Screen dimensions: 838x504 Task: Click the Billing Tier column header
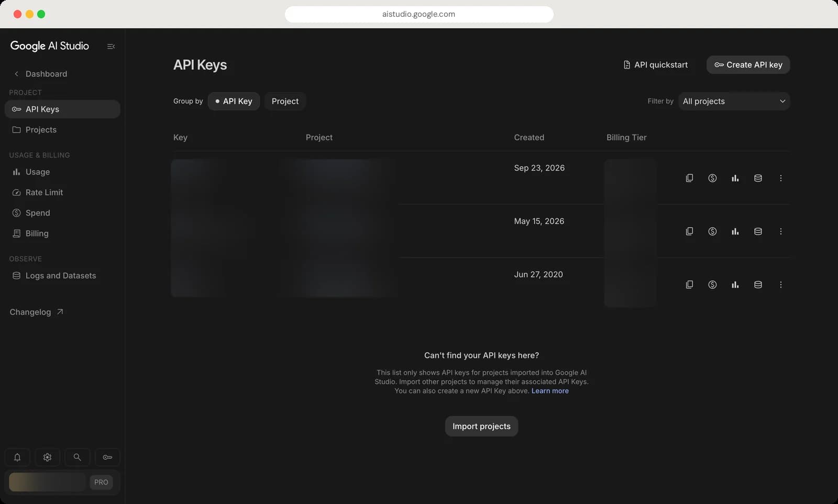pos(626,138)
